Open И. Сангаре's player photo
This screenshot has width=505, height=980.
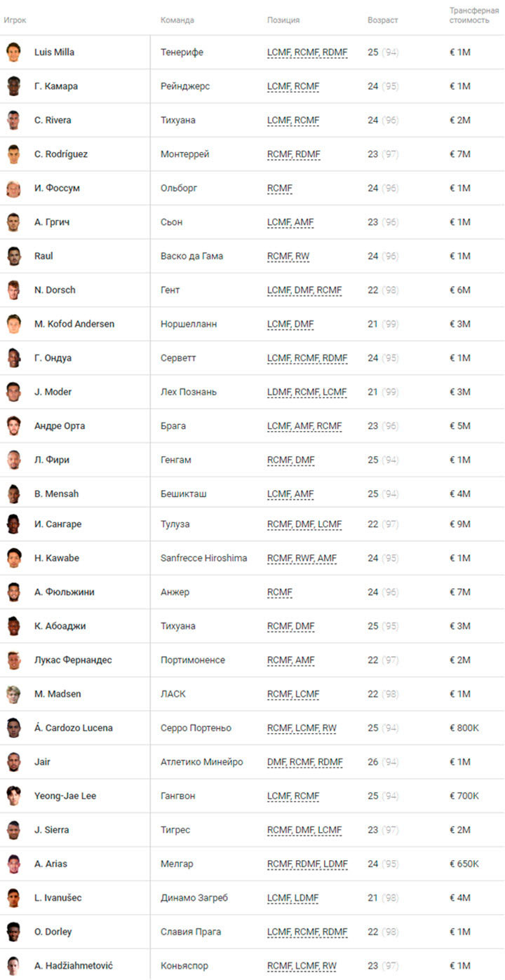[x=13, y=524]
